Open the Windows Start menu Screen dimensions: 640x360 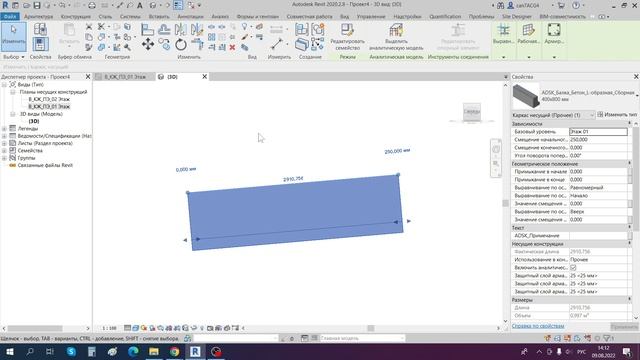click(9, 351)
